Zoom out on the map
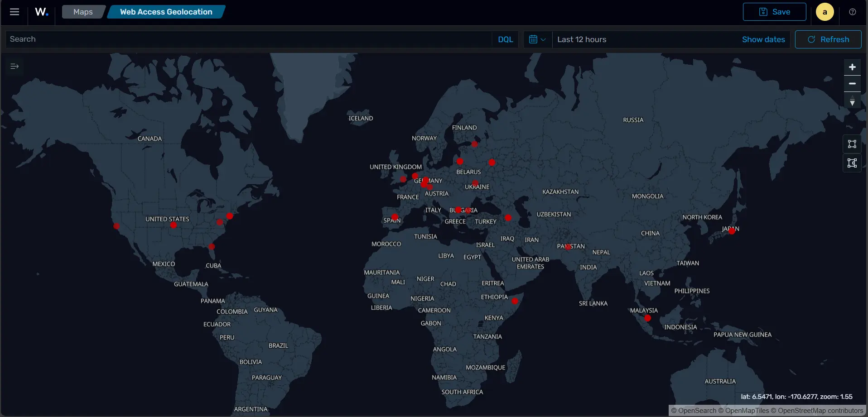Viewport: 868px width, 417px height. coord(852,83)
